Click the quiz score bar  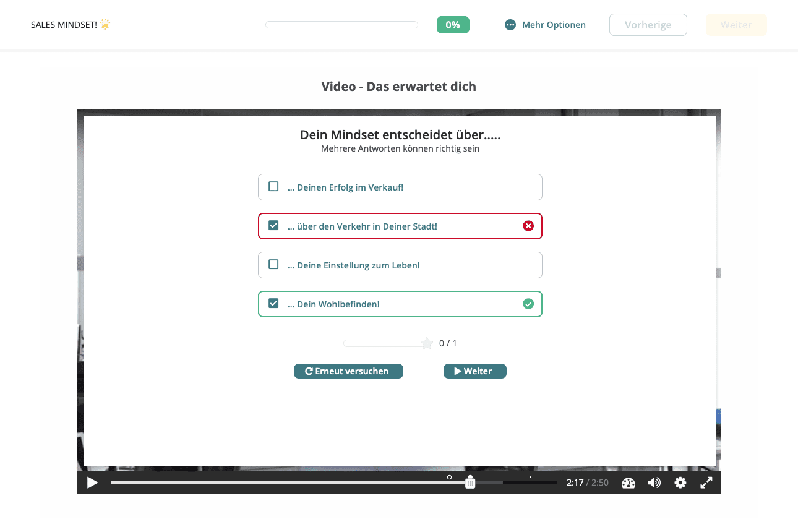coord(384,343)
